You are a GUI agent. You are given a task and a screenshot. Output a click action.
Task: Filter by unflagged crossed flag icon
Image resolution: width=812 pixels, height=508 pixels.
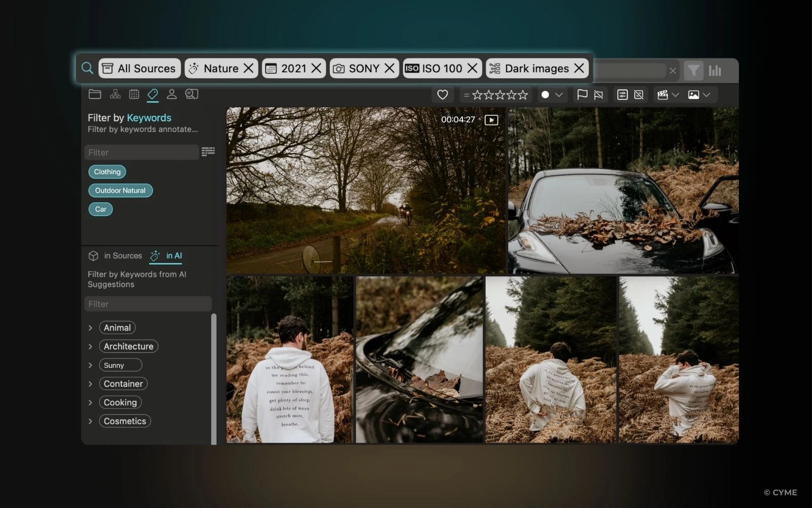(x=599, y=94)
